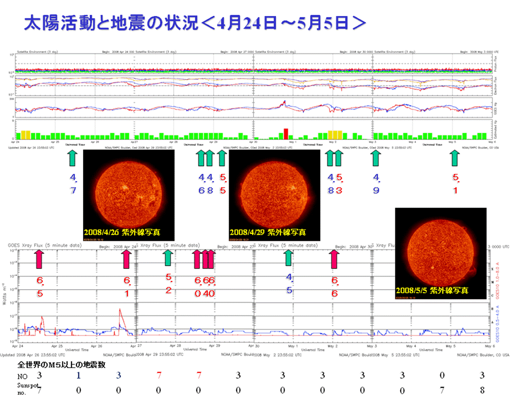Click Apr 24 label on X-ray flux chart
The image size is (532, 399).
click(17, 346)
